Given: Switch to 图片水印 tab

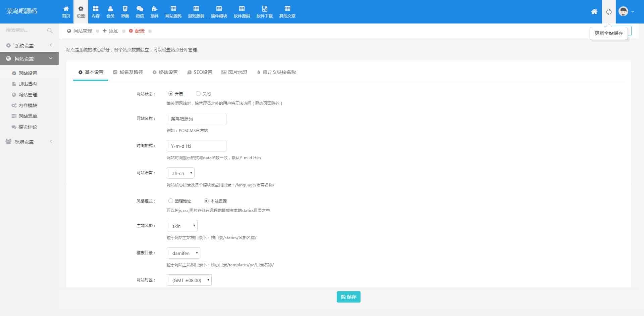Looking at the screenshot, I should point(234,72).
